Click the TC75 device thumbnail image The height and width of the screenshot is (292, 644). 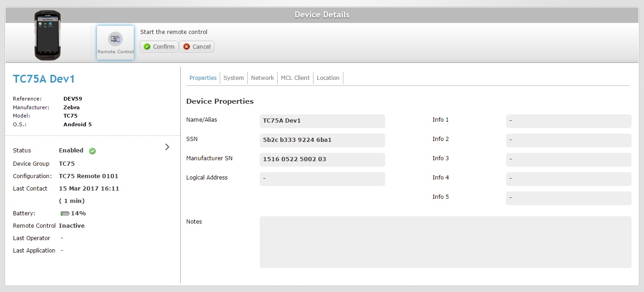(x=48, y=35)
